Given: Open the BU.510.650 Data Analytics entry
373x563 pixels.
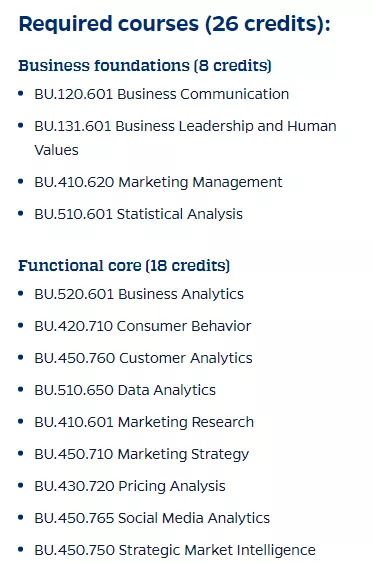Looking at the screenshot, I should (125, 390).
